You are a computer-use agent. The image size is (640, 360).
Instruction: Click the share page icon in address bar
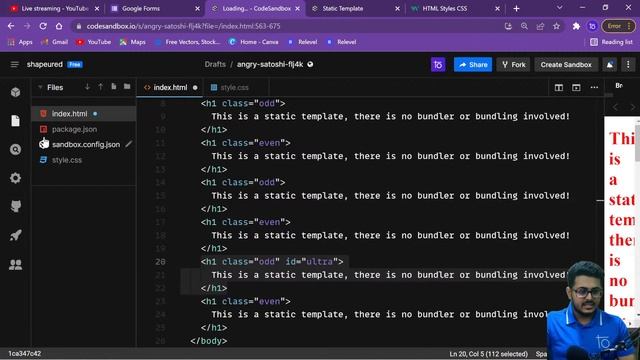pyautogui.click(x=540, y=26)
